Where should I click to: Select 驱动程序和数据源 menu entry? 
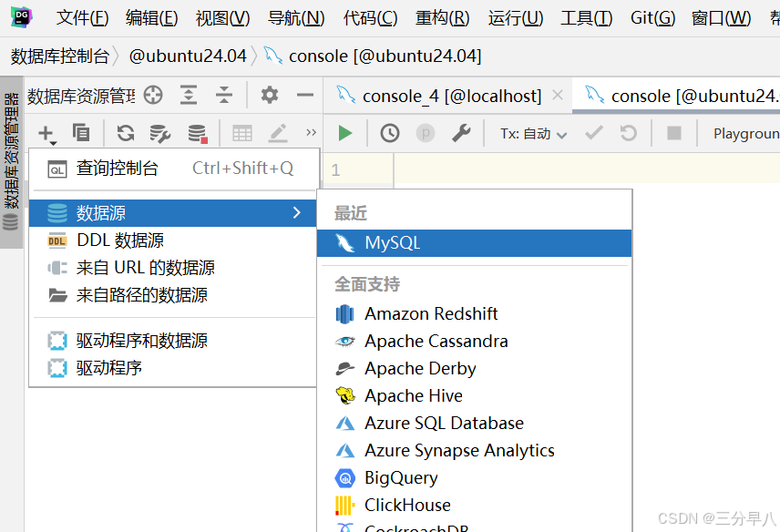tap(172, 341)
